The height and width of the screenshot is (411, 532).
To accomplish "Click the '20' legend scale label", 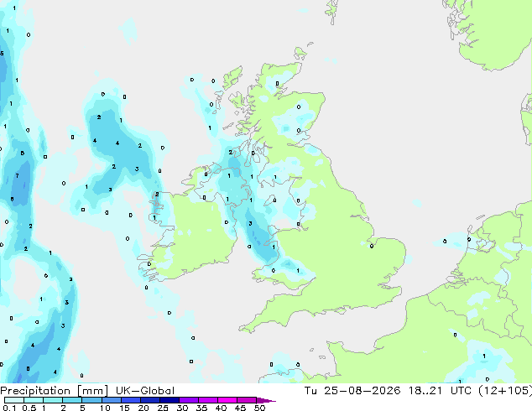I will (143, 408).
